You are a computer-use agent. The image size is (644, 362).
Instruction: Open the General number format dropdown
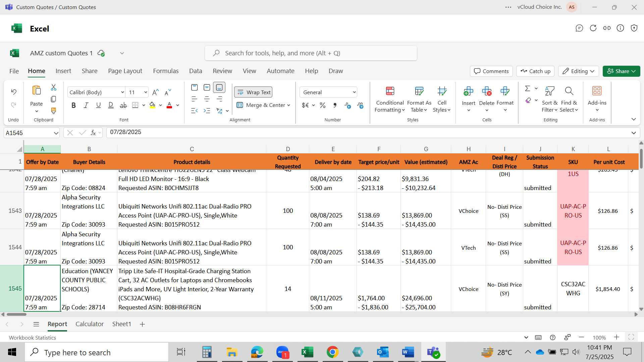coord(354,93)
